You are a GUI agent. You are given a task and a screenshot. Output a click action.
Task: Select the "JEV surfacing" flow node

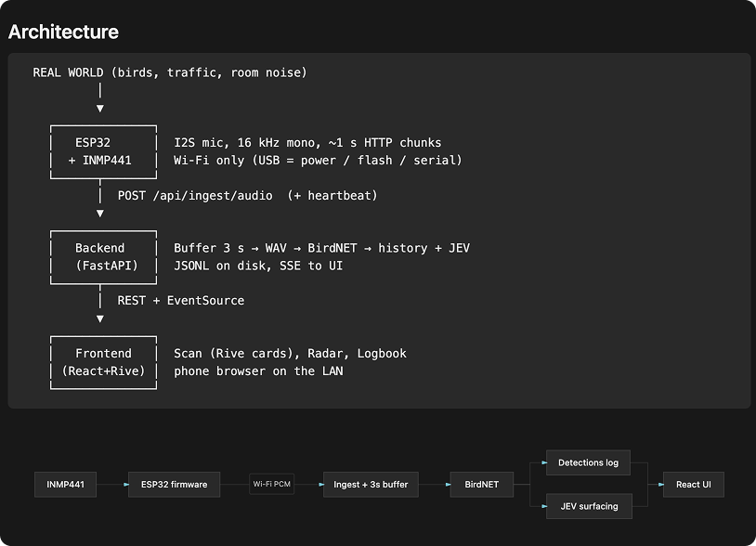(x=589, y=506)
